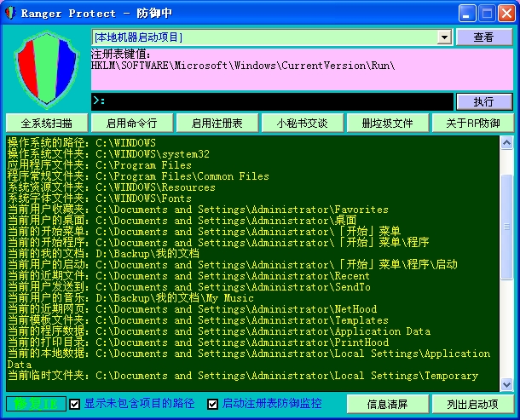
Task: Click 信息清屏 clear screen button
Action: (388, 404)
